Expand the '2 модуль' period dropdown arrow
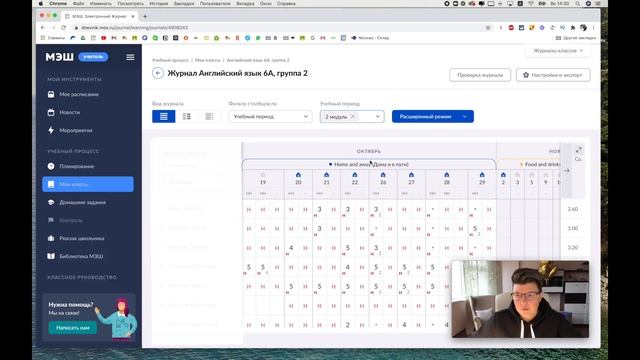Viewport: 640px width, 360px height. (x=378, y=117)
